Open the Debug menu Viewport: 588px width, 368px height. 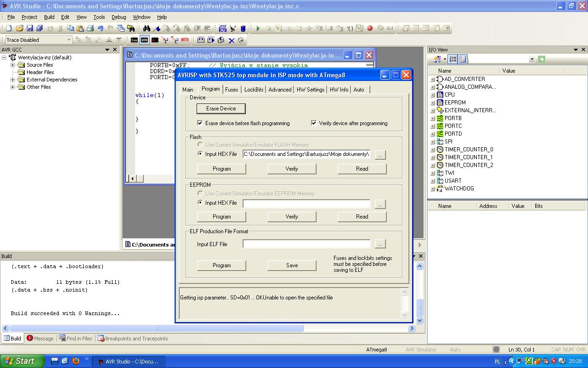(x=119, y=17)
